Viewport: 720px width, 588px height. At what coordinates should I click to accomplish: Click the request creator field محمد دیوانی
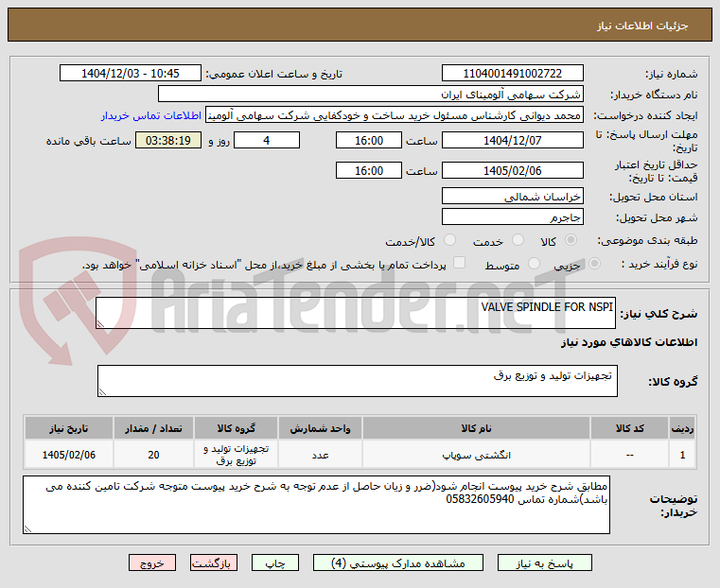pyautogui.click(x=395, y=115)
